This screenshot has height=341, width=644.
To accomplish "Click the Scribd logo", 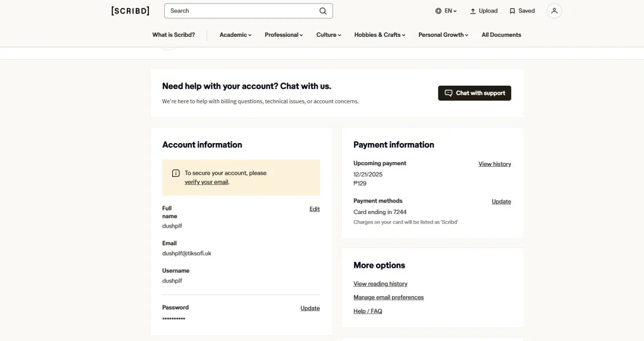I will pos(130,11).
